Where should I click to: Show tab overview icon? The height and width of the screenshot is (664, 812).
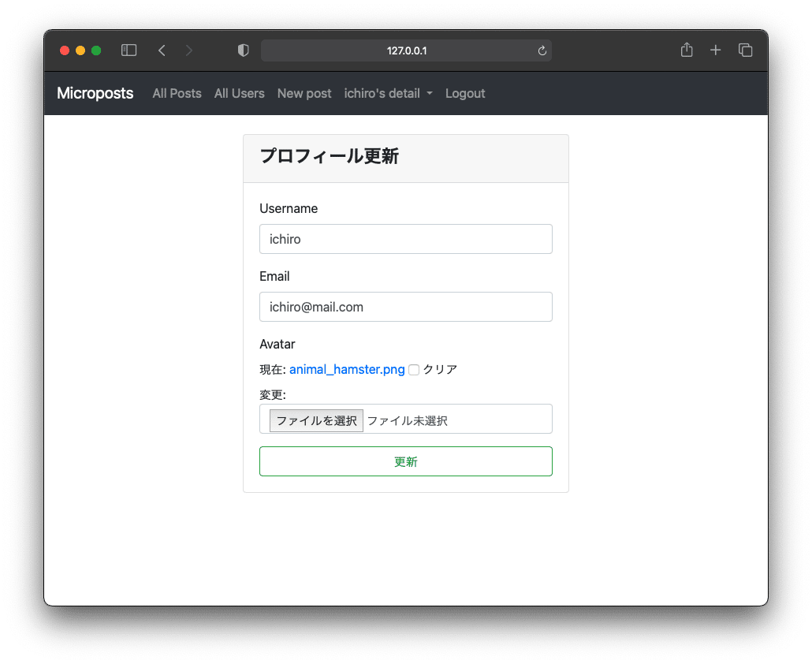pyautogui.click(x=745, y=50)
